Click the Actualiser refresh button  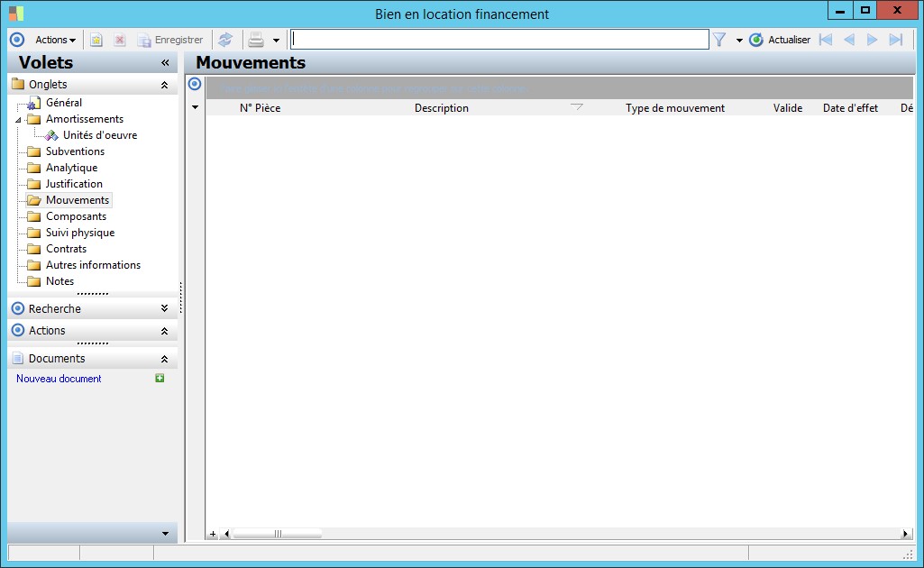coord(780,40)
